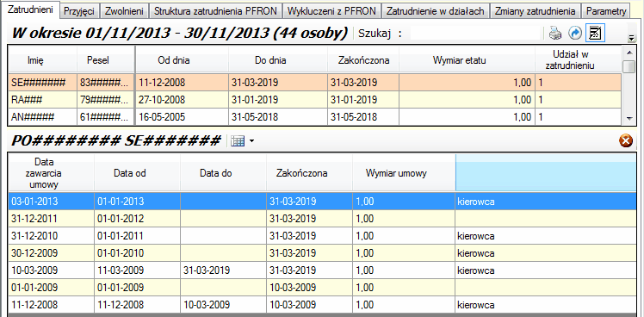
Task: Click the upper table Zakończona column header
Action: coord(363,60)
